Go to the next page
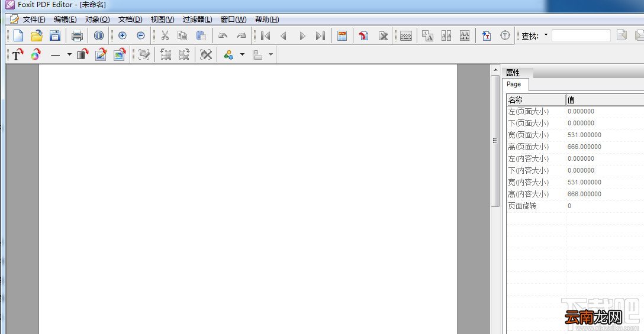This screenshot has width=644, height=334. (x=302, y=36)
